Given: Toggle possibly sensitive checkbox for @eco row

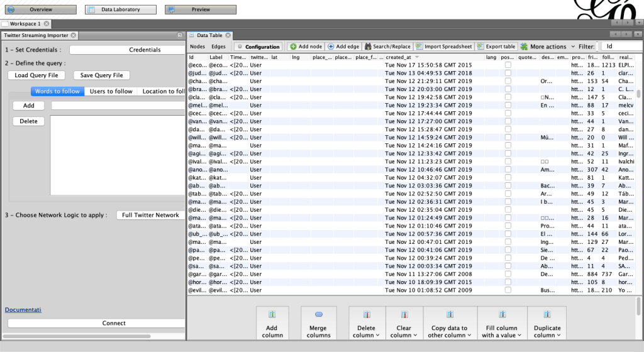Looking at the screenshot, I should coord(508,65).
